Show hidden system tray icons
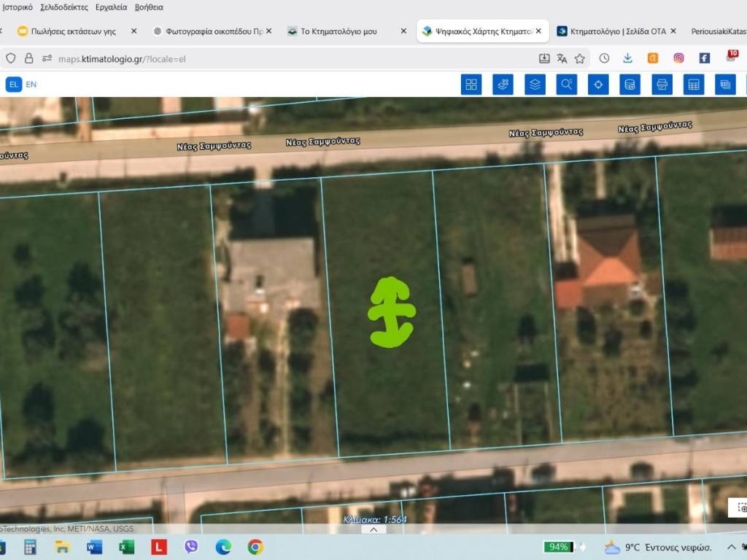 (x=731, y=547)
